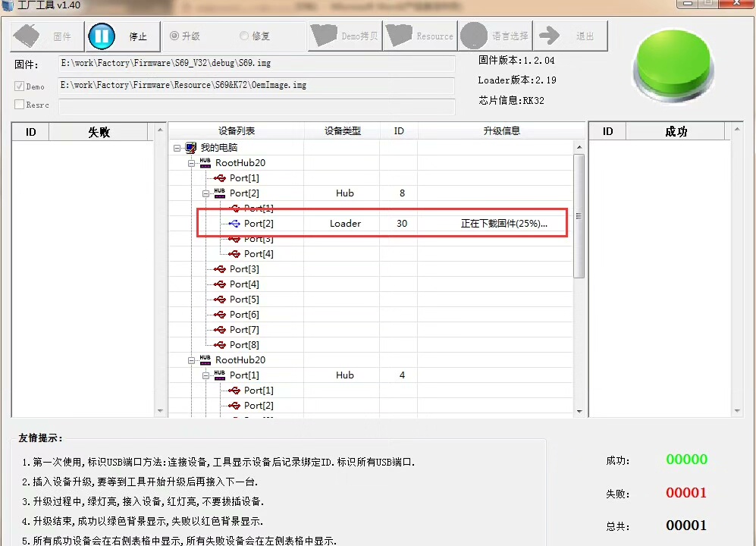Click the 我的电脑 computer icon
This screenshot has height=546, width=756.
coord(191,148)
